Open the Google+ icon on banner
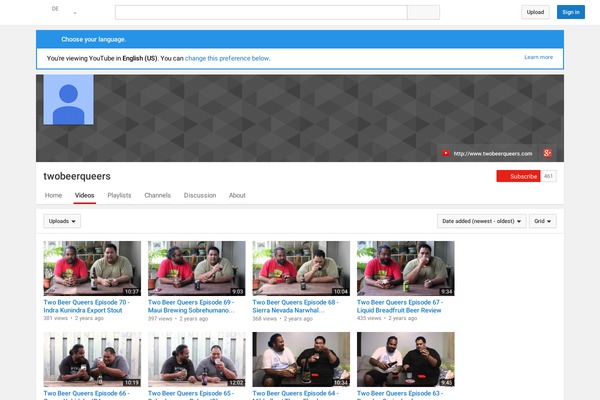 (547, 153)
